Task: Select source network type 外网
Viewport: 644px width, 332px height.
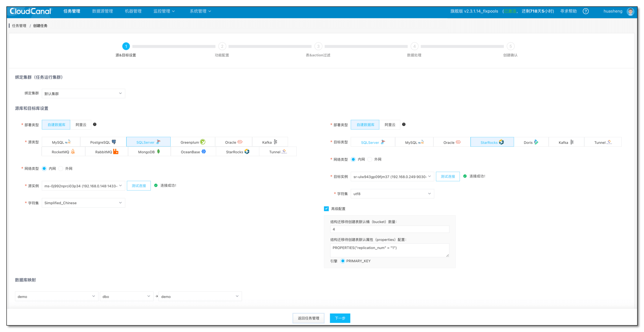Action: (x=61, y=169)
